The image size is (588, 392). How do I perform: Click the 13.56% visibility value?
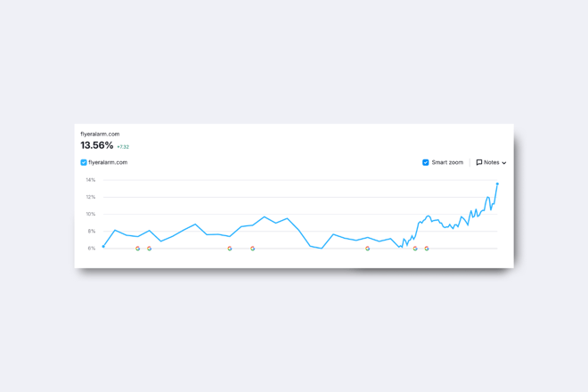[x=97, y=145]
